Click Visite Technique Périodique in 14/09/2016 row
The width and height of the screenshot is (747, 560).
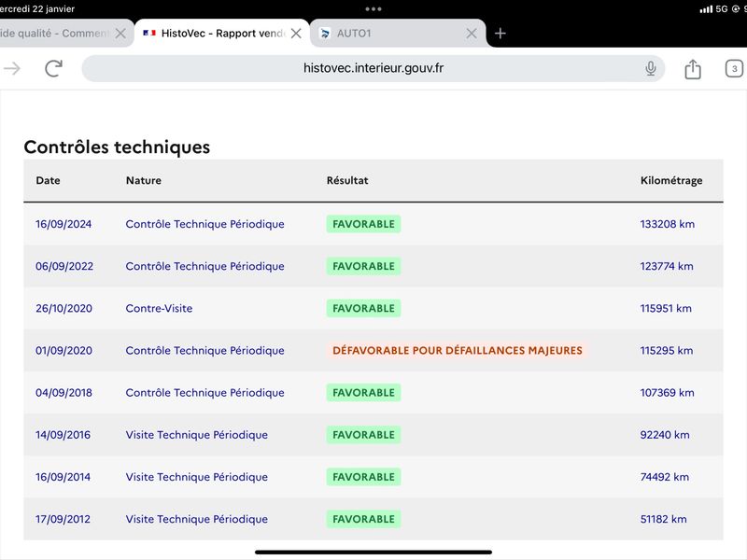coord(197,435)
